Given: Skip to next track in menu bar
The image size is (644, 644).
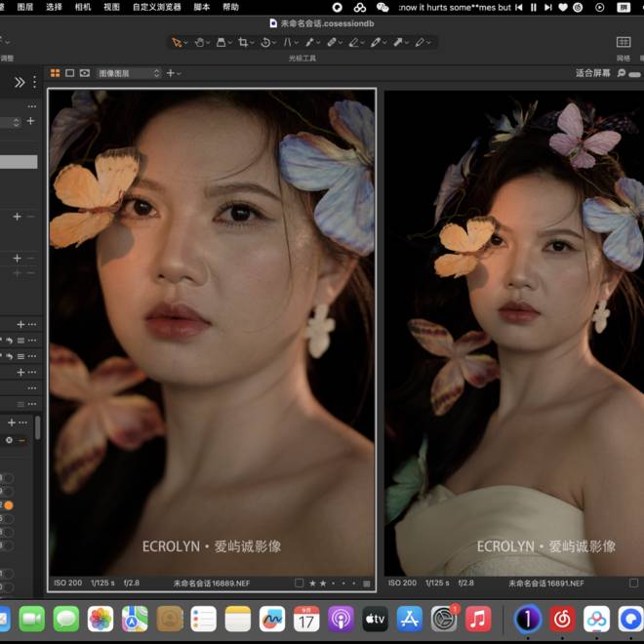Looking at the screenshot, I should coord(548,7).
